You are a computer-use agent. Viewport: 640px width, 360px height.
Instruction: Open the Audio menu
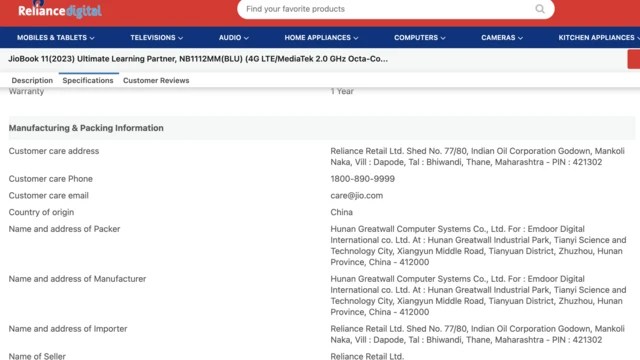[233, 38]
